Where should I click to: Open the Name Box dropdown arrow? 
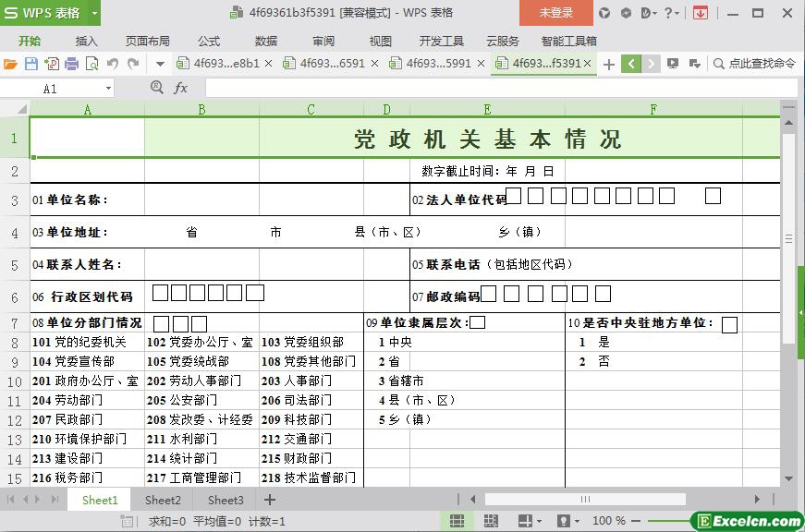(108, 88)
